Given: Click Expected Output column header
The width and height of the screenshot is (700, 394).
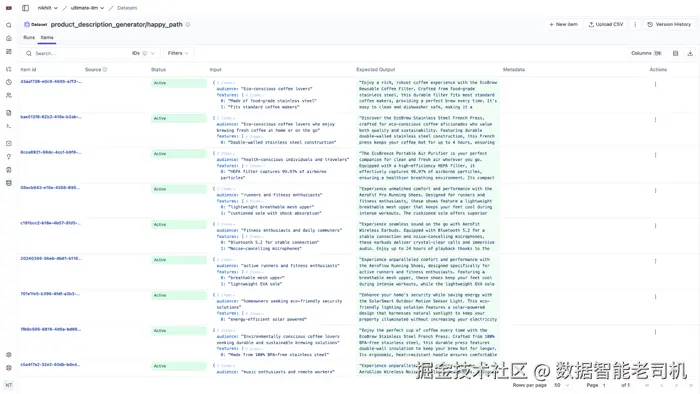Looking at the screenshot, I should pyautogui.click(x=375, y=70).
